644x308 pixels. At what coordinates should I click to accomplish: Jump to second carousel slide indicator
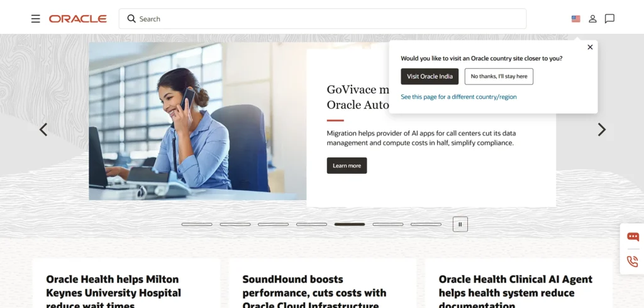235,224
